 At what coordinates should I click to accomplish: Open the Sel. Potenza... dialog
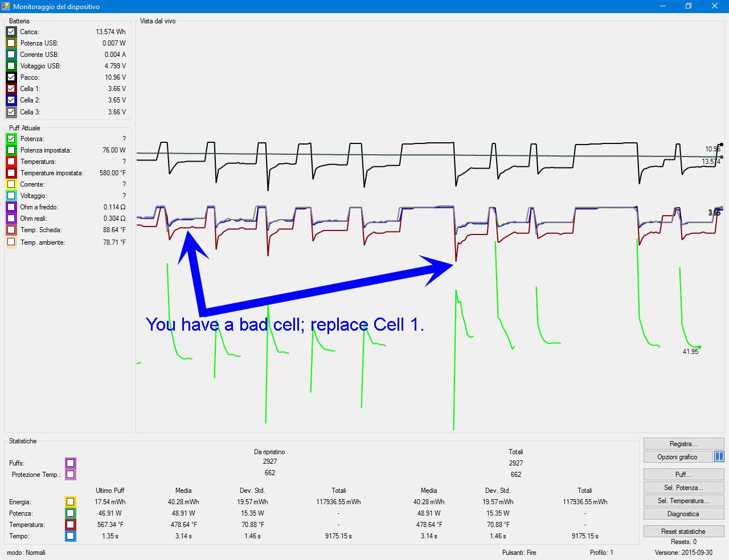click(683, 488)
